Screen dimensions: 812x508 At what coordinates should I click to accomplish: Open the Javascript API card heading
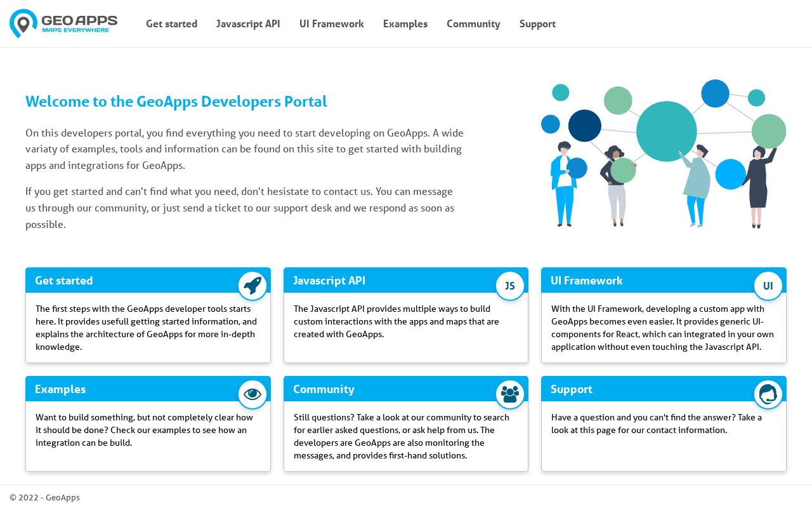tap(329, 281)
